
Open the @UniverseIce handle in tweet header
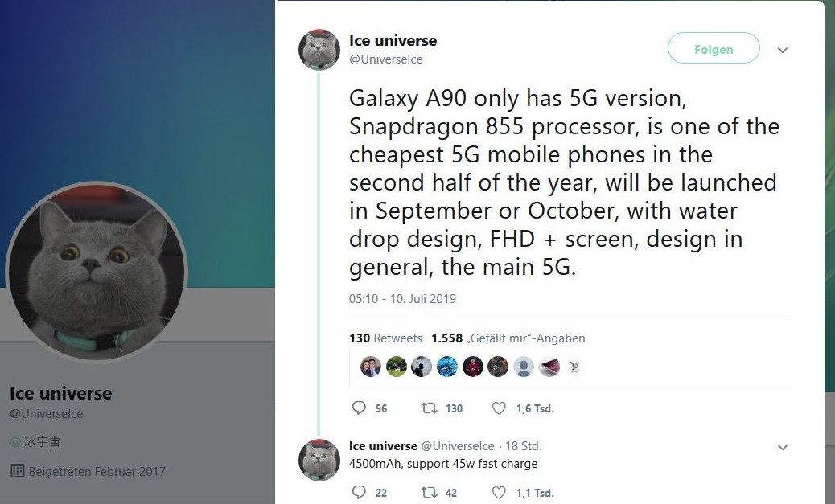[385, 59]
